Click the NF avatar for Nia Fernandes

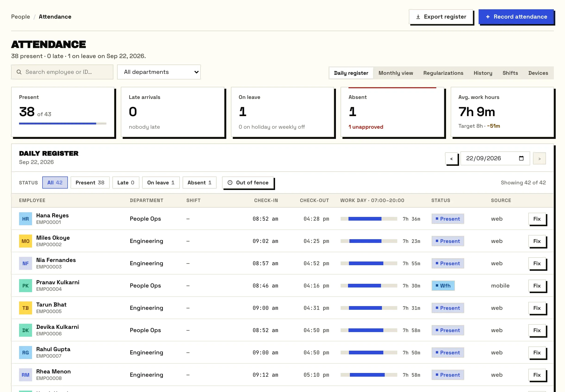click(x=26, y=263)
